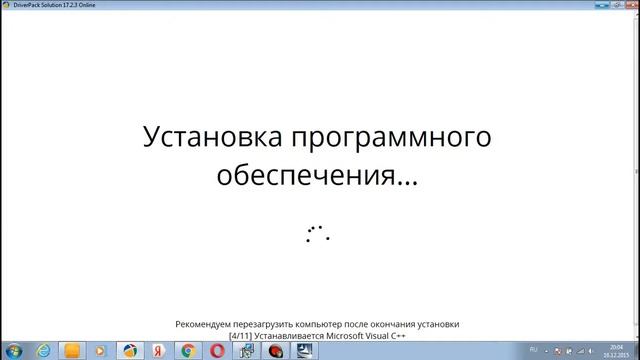Screen dimensions: 640x360
Task: Click text "Рекомендуем перезагрузить компьютер после окончания установки"
Action: click(x=317, y=324)
